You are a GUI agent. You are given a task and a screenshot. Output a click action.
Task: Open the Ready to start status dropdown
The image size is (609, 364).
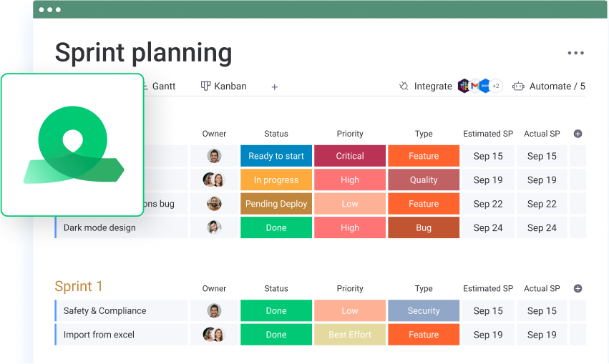pyautogui.click(x=276, y=156)
